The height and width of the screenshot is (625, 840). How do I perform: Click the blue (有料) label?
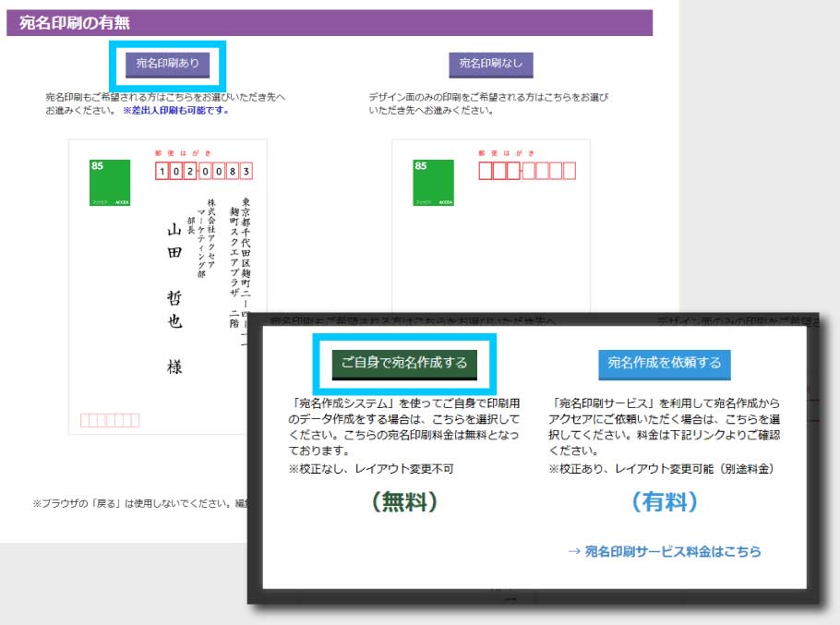664,502
